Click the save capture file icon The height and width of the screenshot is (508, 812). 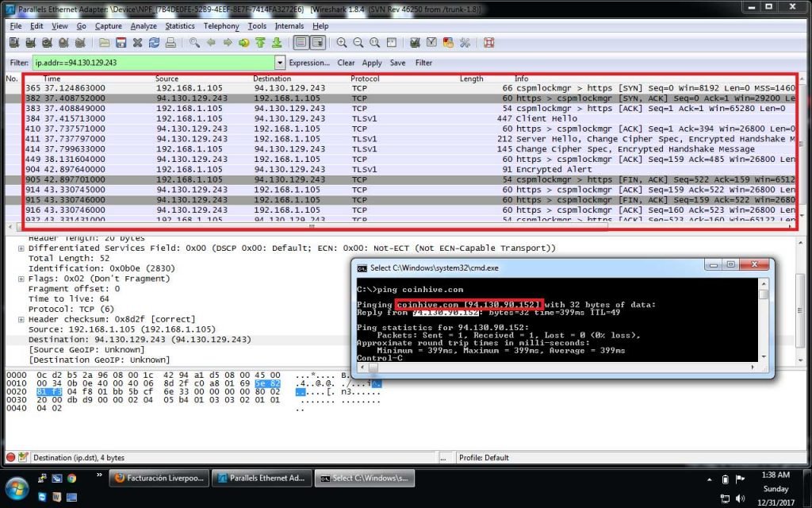click(x=121, y=43)
